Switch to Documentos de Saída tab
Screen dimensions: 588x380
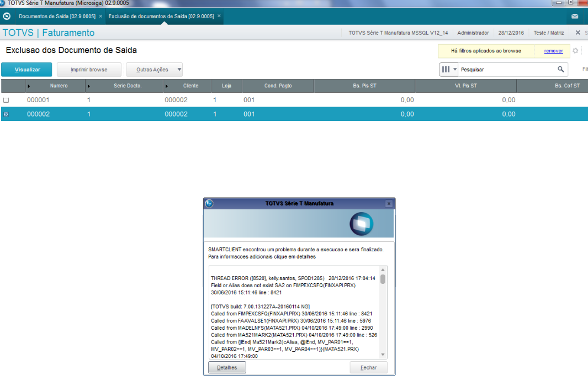[x=57, y=17]
